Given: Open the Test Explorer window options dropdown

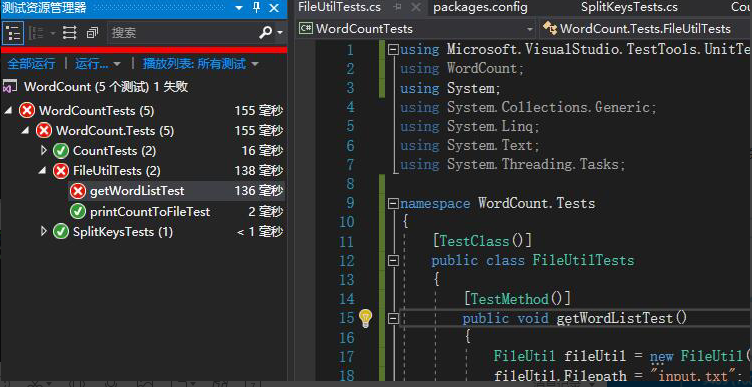Looking at the screenshot, I should (x=238, y=8).
